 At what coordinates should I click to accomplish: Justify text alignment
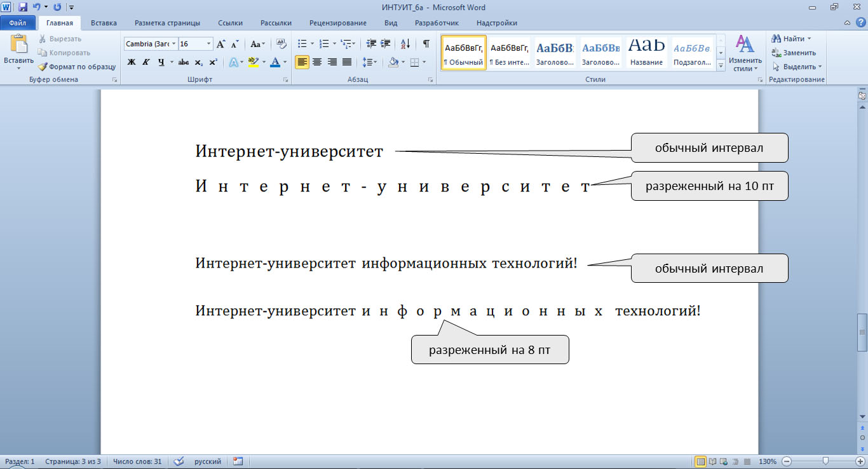[346, 62]
